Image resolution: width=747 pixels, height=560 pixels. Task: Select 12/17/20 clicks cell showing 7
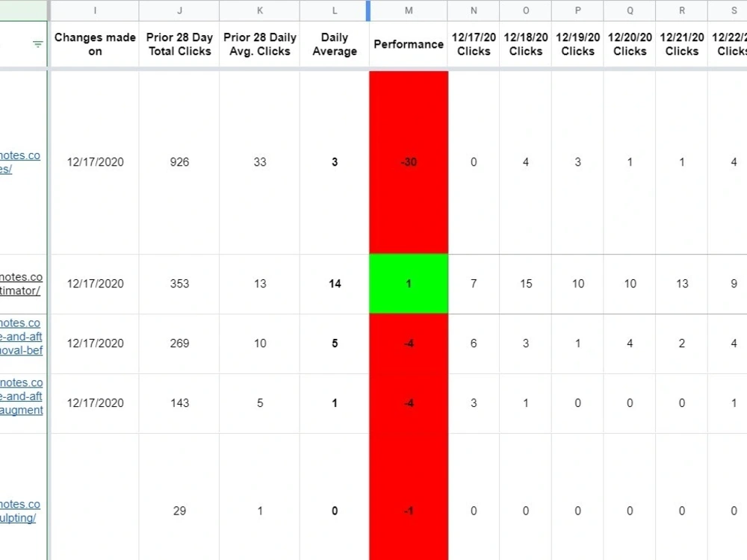click(474, 284)
